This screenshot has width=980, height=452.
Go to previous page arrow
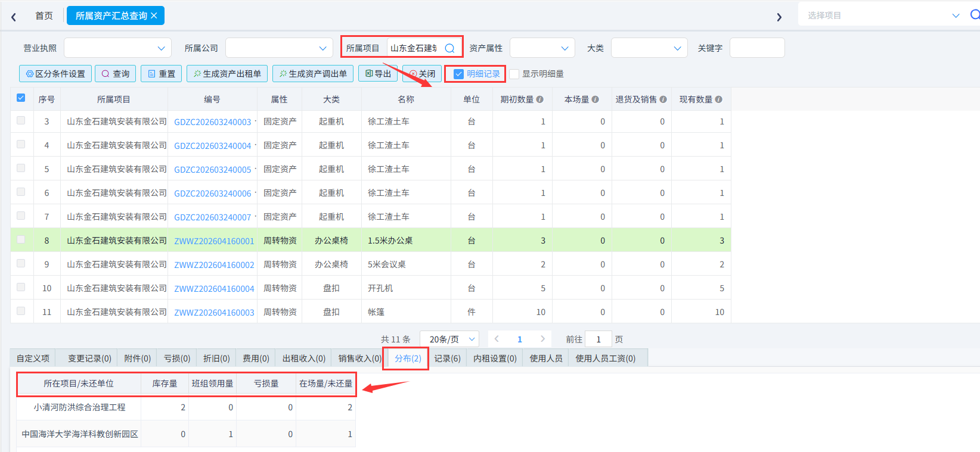[497, 339]
